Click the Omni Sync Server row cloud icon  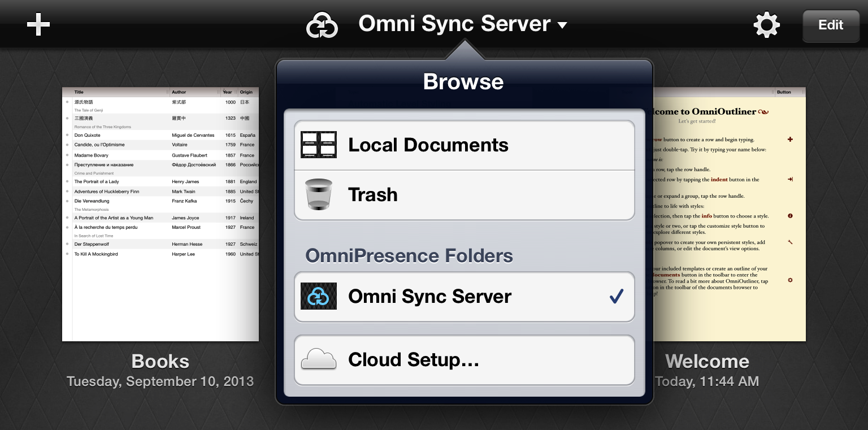click(319, 296)
